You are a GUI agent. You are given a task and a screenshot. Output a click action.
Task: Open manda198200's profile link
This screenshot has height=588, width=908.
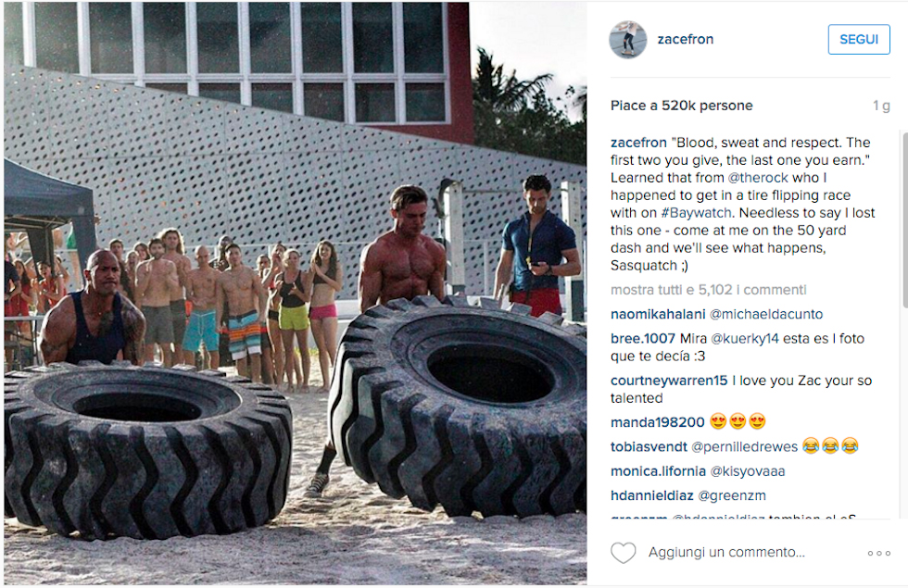657,422
